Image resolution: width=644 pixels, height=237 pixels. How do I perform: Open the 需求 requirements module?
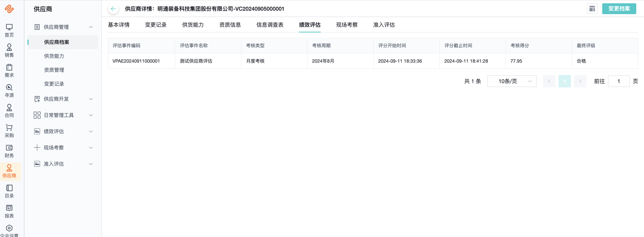point(9,71)
